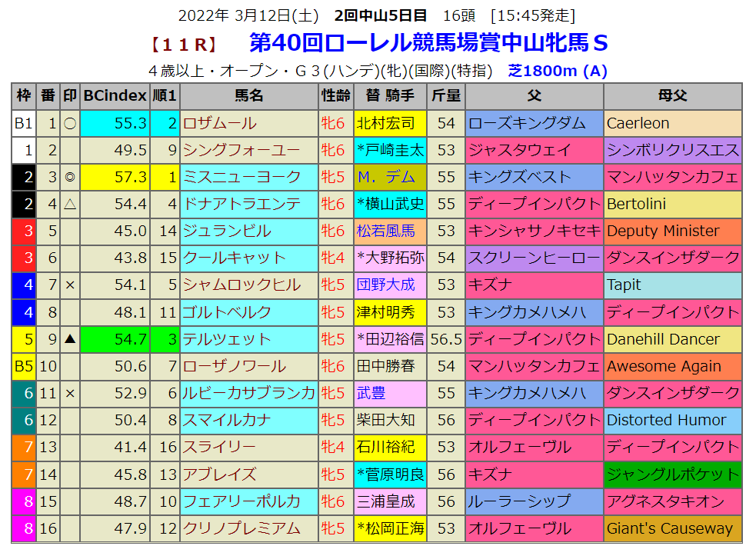Click the green BCindex value 54.7
This screenshot has width=756, height=556.
tap(115, 339)
